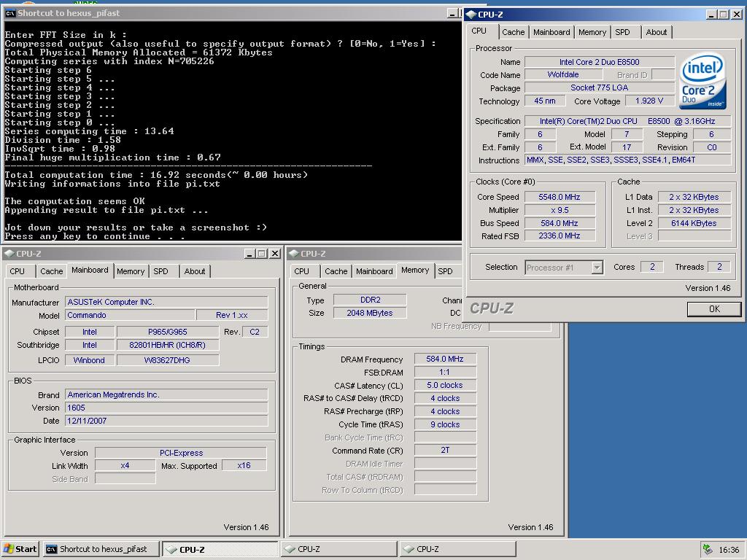Image resolution: width=747 pixels, height=560 pixels.
Task: Click the system tray network icon
Action: (x=708, y=549)
